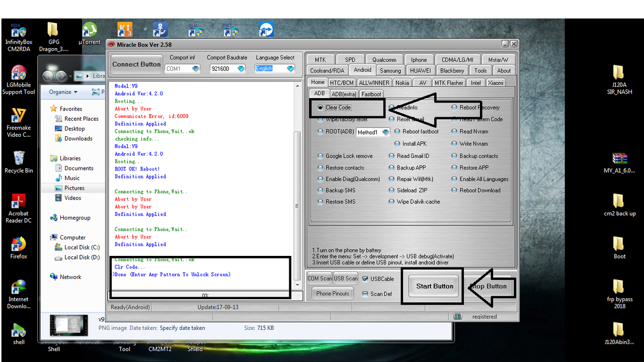Open the Phone Pinouts button
The image size is (644, 362).
click(x=333, y=294)
